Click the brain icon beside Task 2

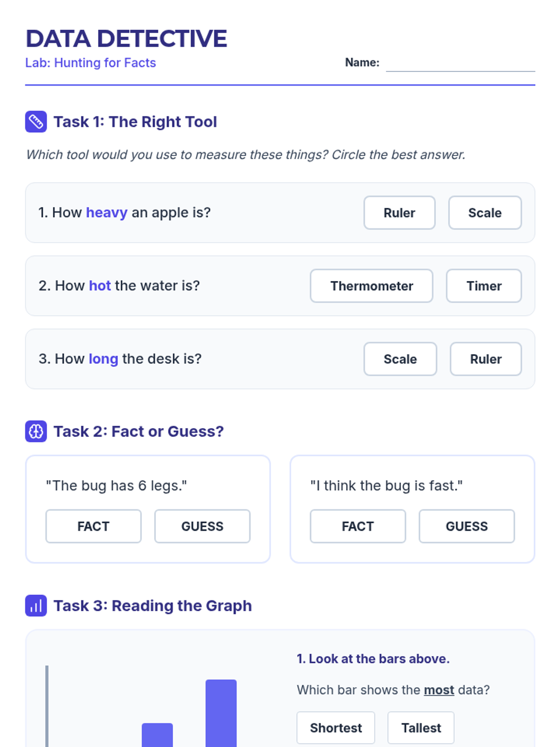(x=36, y=431)
